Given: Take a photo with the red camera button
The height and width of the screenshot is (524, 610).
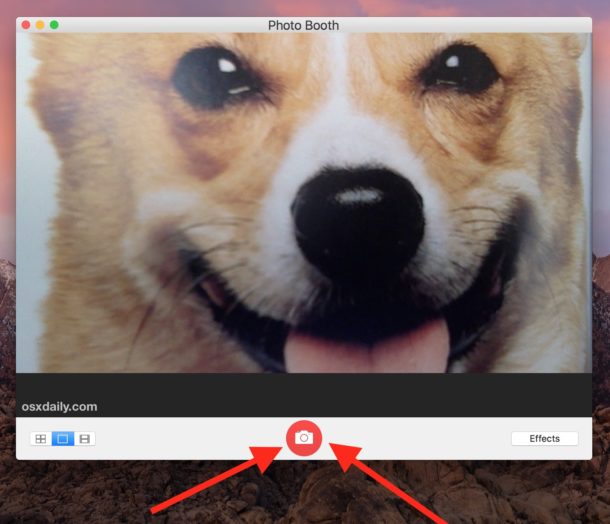Looking at the screenshot, I should point(304,438).
